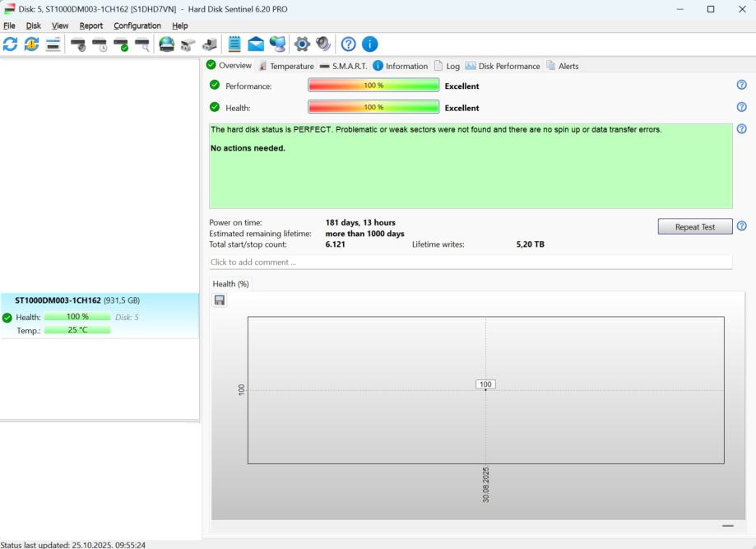The height and width of the screenshot is (549, 756).
Task: Click the blue info circle toolbar icon
Action: (370, 44)
